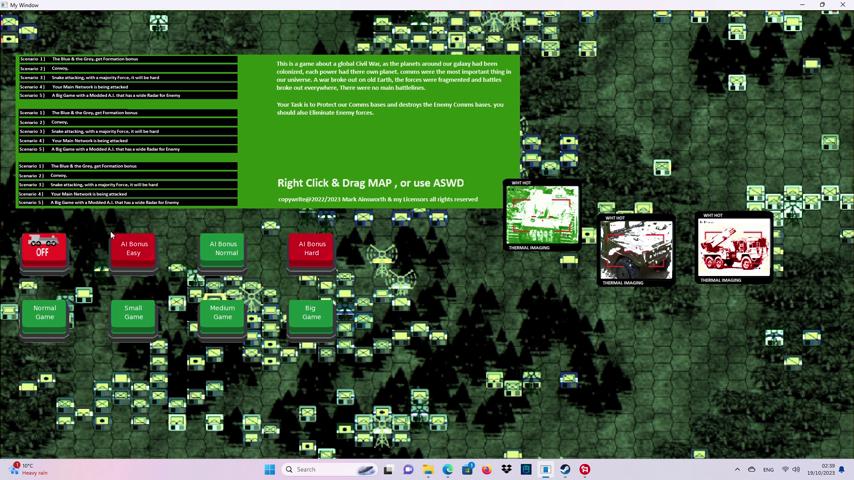Viewport: 854px width, 480px height.
Task: Open the taskbar app with notification badge
Action: 467,469
